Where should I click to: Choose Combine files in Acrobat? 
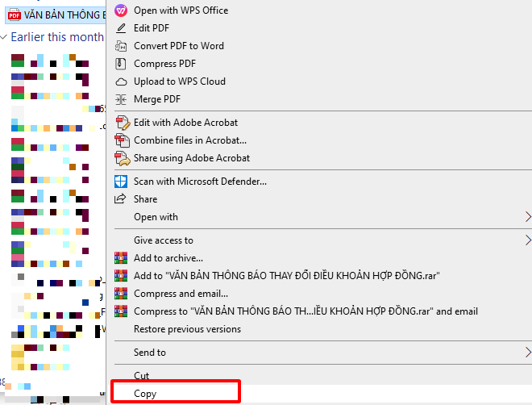[190, 140]
